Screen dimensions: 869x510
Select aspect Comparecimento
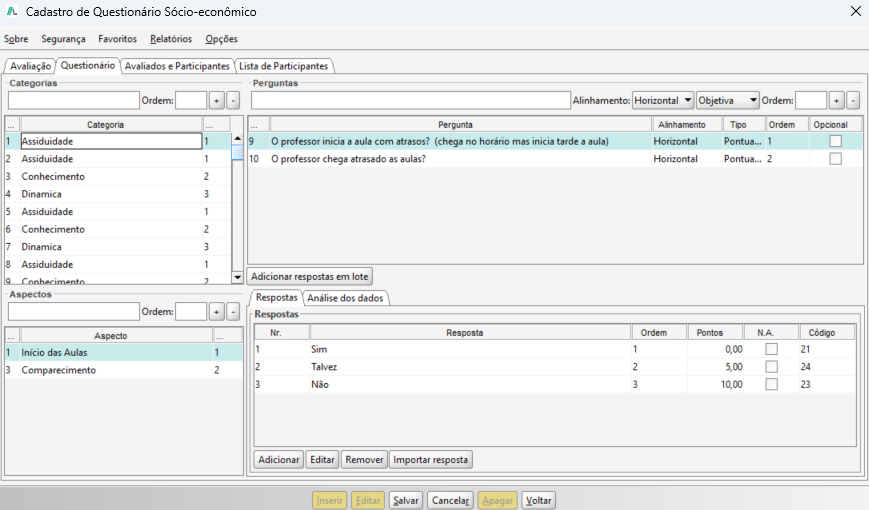(x=124, y=370)
